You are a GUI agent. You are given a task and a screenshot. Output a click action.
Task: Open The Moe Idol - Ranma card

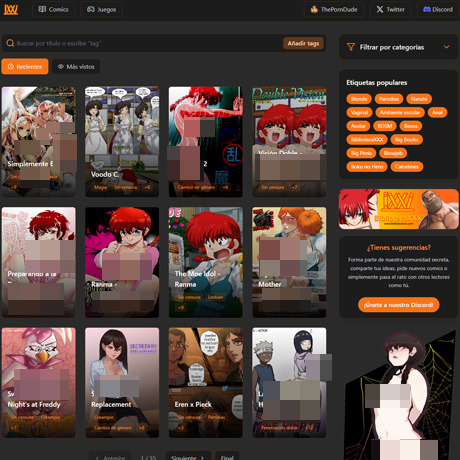[206, 262]
